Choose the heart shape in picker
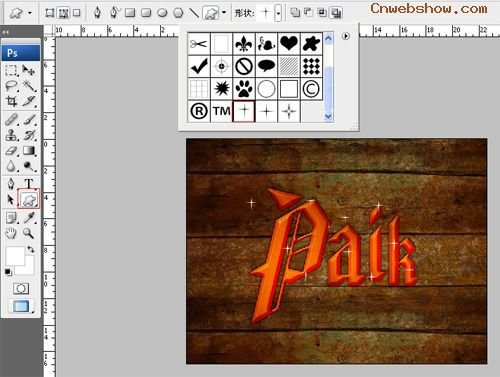Screen dimensions: 500x377 [289, 43]
